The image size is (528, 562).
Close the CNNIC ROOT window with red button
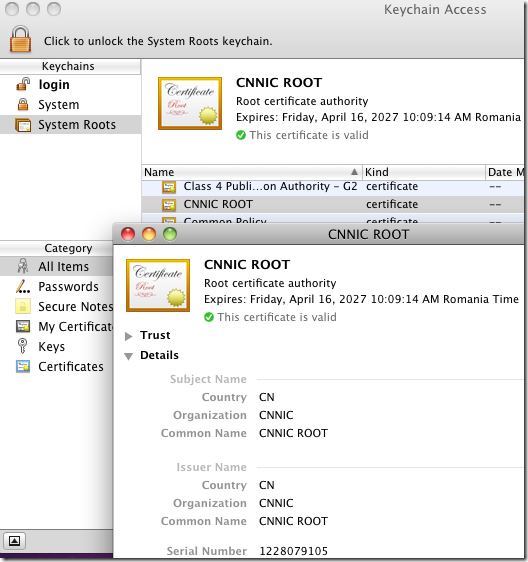coord(128,234)
